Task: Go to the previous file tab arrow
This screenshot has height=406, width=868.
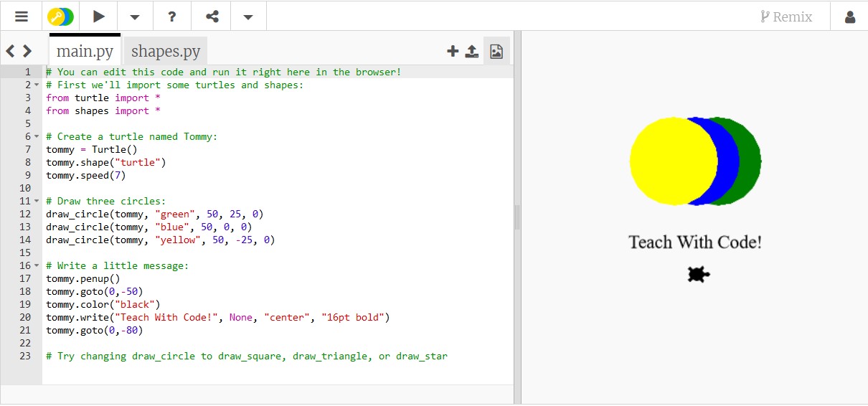Action: click(10, 51)
